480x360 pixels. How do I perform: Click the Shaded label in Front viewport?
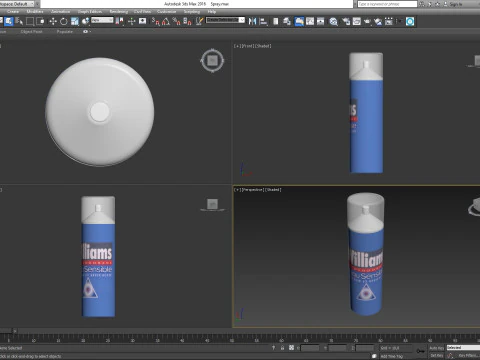point(263,46)
